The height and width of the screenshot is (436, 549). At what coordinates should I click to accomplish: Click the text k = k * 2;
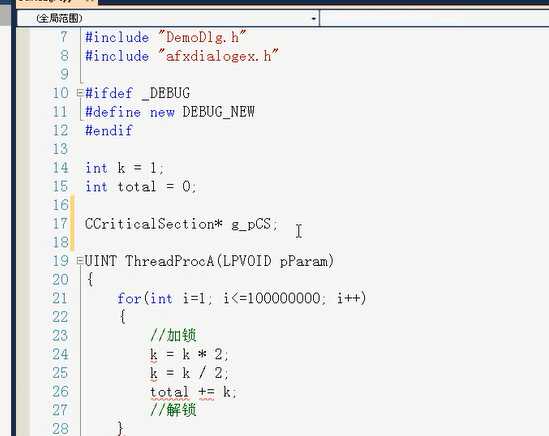189,354
